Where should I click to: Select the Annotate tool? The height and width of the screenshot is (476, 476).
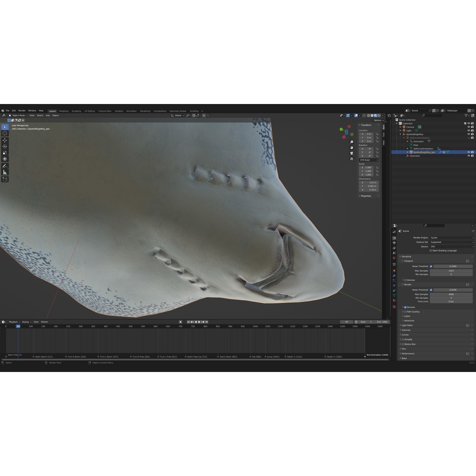[5, 166]
